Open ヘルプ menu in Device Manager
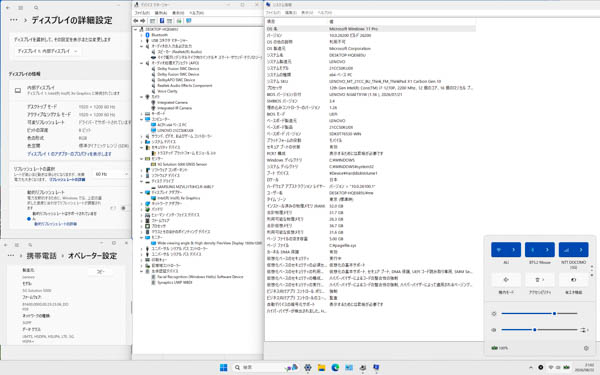Viewport: 600px width, 375px height. coord(197,13)
